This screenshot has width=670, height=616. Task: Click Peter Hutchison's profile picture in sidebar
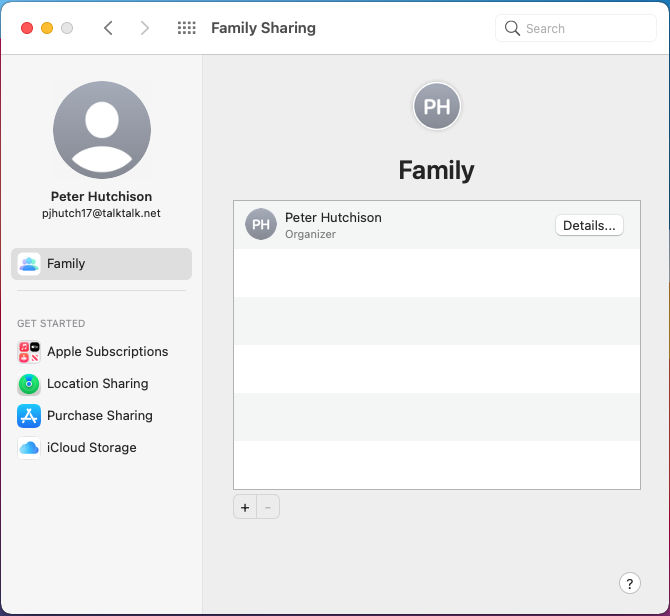click(x=102, y=130)
